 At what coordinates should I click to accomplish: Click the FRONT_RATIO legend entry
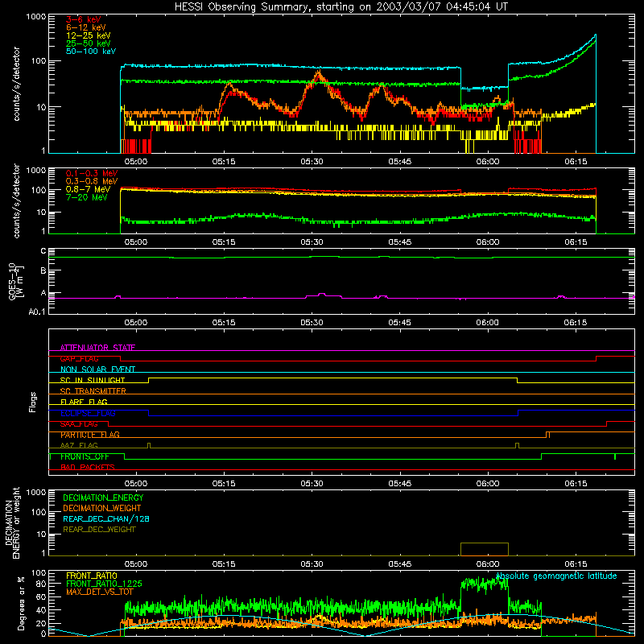92,576
